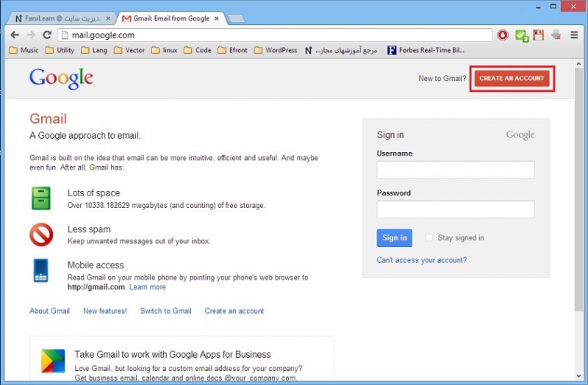The height and width of the screenshot is (385, 588).
Task: Close the FarsiLearn tab
Action: tap(108, 18)
